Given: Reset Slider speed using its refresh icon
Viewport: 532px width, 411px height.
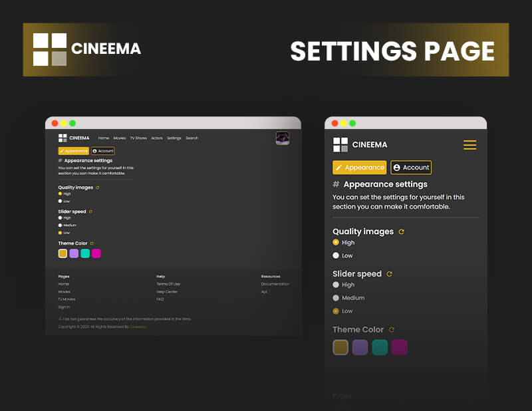Looking at the screenshot, I should click(x=91, y=211).
